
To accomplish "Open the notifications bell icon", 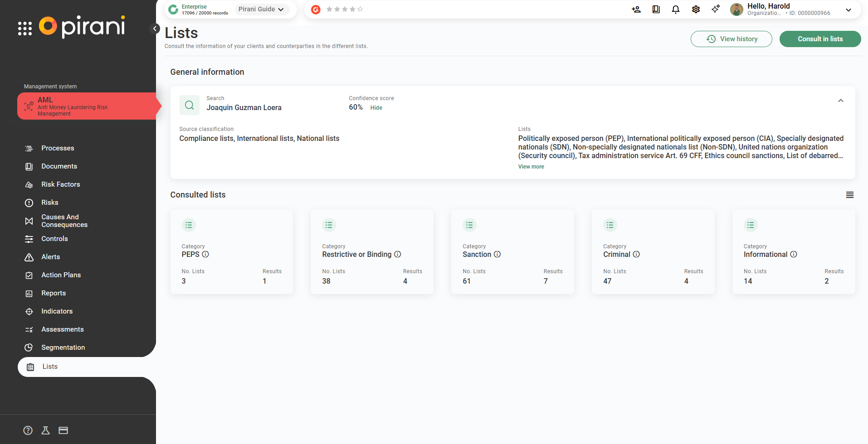I will (675, 10).
